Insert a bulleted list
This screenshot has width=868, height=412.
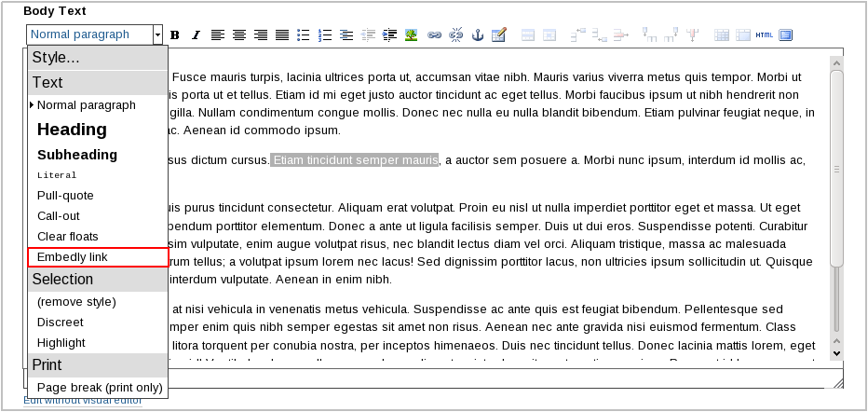304,35
